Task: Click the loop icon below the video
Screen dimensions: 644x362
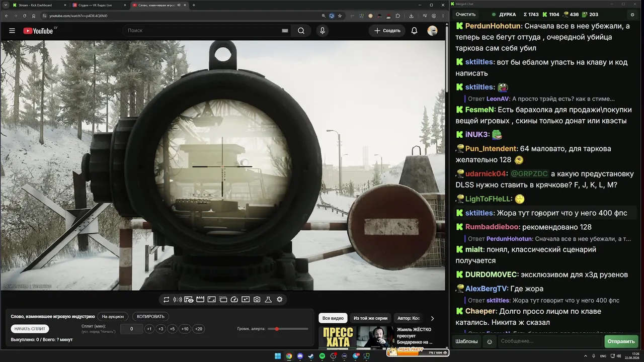Action: 167,300
